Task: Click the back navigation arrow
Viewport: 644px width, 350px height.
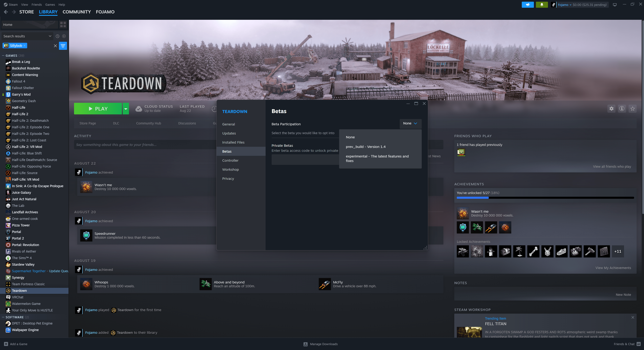Action: point(6,12)
